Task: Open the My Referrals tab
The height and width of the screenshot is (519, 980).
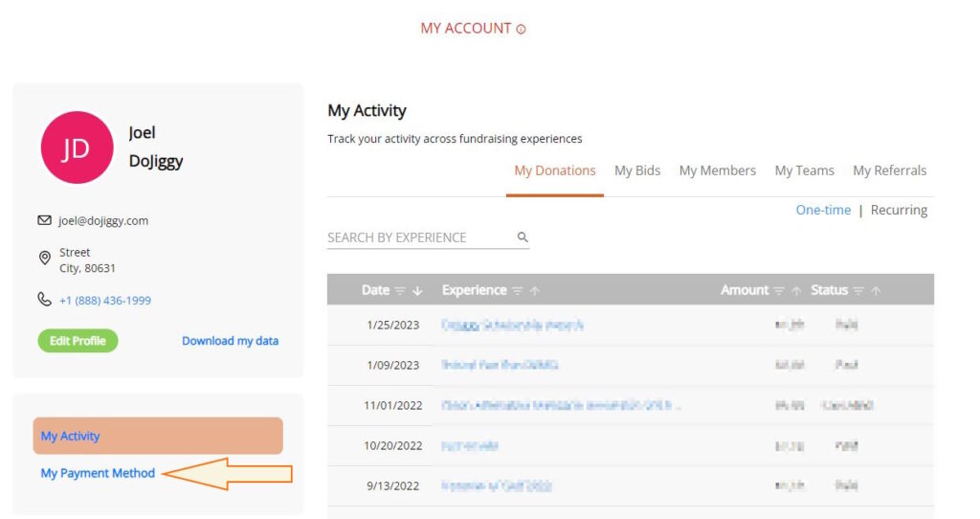Action: (x=890, y=170)
